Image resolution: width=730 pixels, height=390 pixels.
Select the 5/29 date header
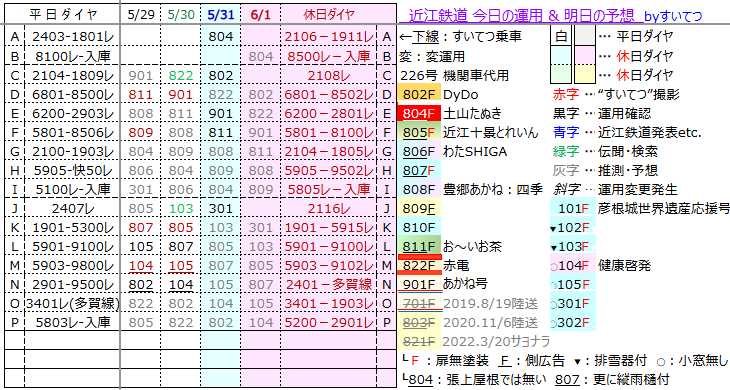[141, 14]
